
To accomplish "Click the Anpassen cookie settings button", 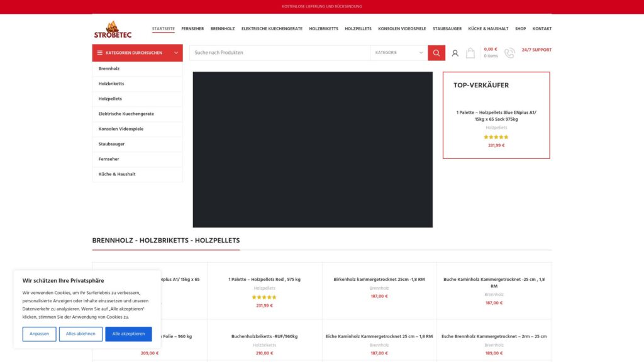I will 38,334.
